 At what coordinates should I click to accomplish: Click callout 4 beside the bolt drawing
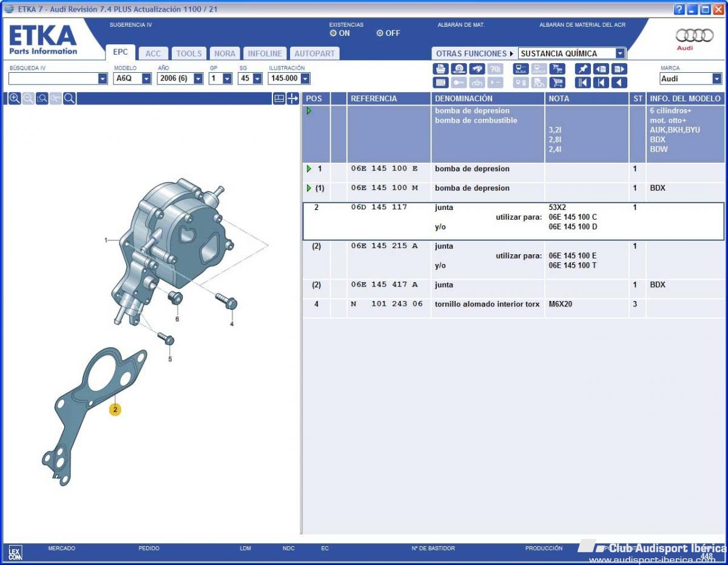231,324
